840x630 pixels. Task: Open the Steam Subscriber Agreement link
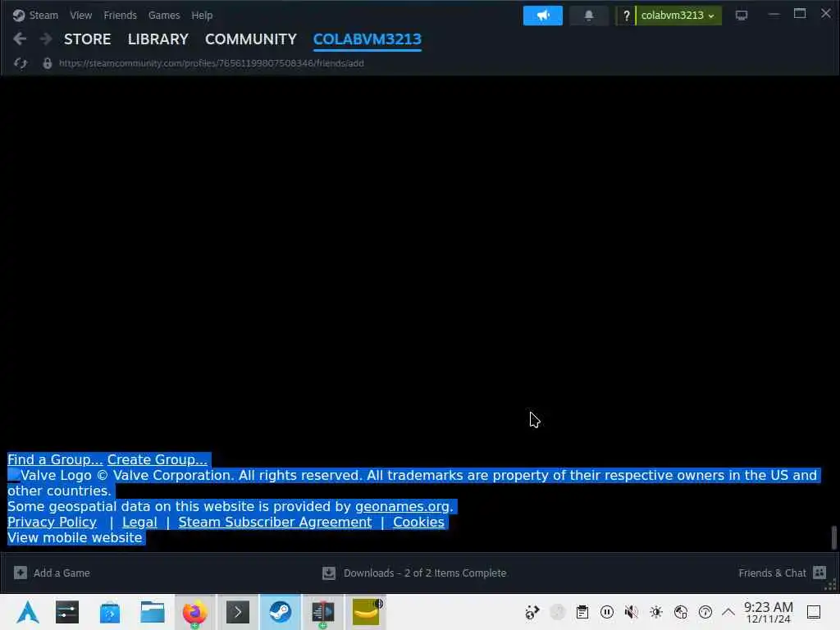click(275, 522)
